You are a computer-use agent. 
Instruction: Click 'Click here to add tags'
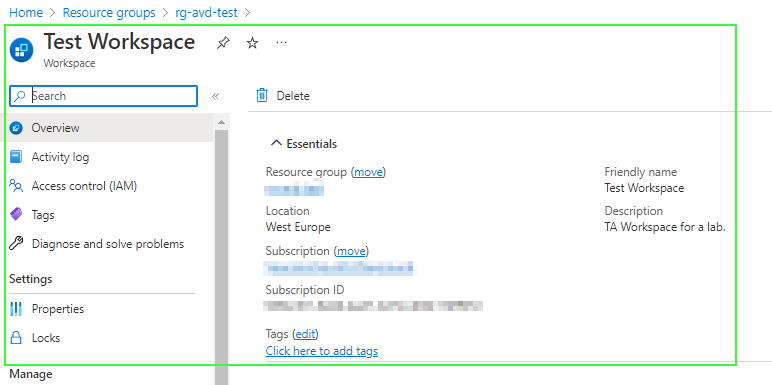pos(322,351)
